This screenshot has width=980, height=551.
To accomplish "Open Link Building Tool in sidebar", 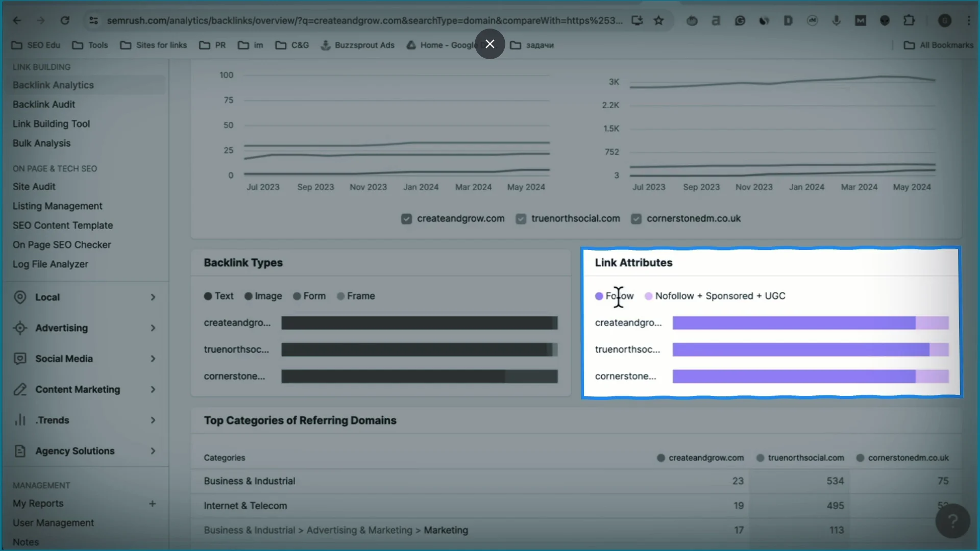I will [51, 124].
